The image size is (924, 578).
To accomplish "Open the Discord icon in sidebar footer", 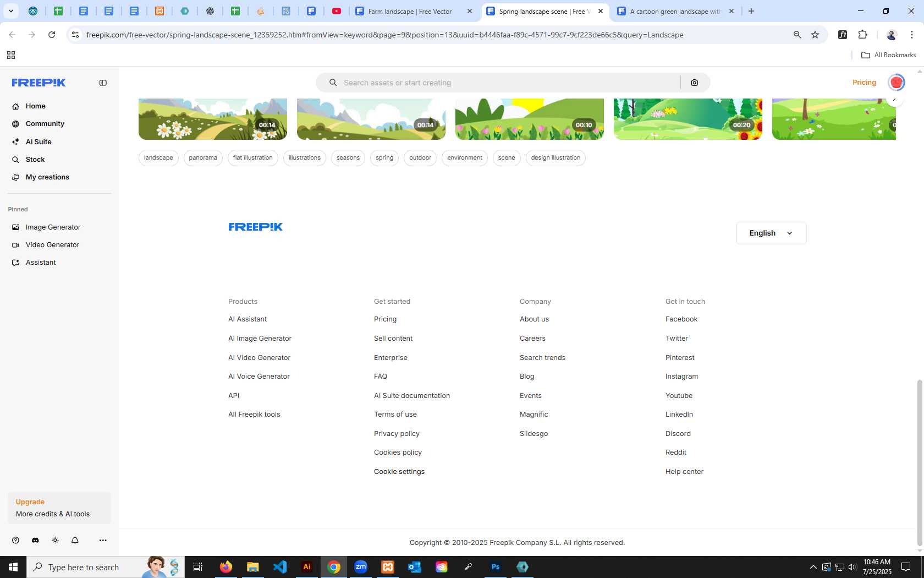I will (35, 541).
